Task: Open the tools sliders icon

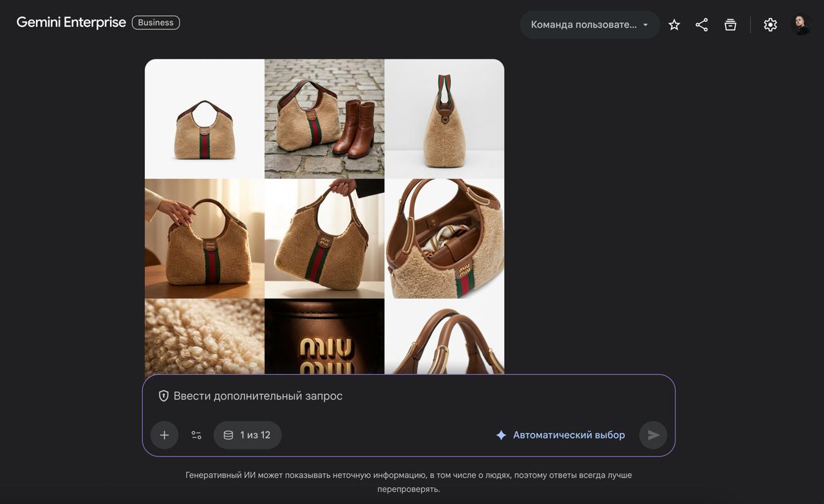Action: (196, 435)
